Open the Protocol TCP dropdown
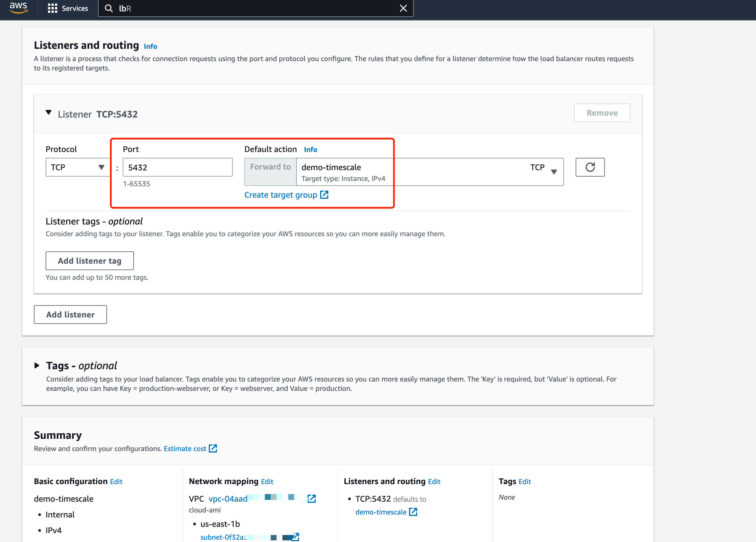The width and height of the screenshot is (756, 542). coord(77,167)
